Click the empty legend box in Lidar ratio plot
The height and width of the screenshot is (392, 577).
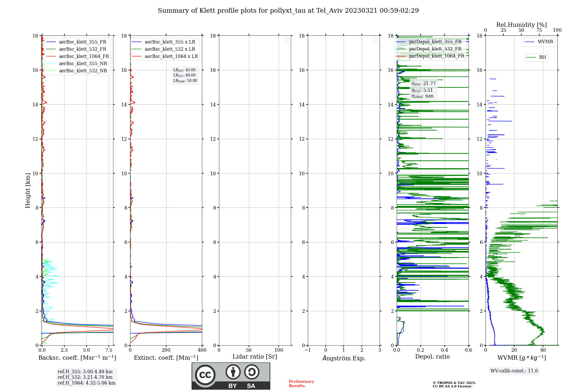287,40
